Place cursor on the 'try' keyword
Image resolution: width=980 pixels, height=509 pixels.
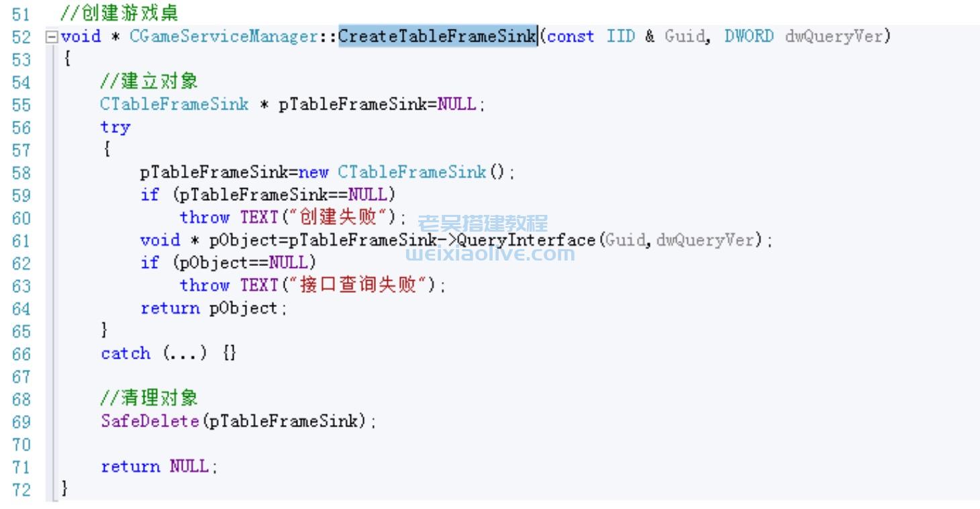pyautogui.click(x=115, y=127)
